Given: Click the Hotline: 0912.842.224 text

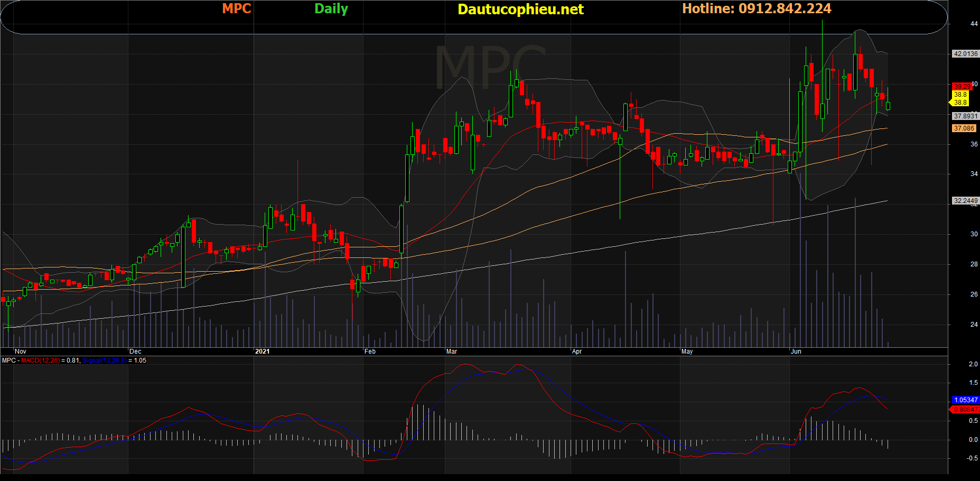Looking at the screenshot, I should point(757,8).
